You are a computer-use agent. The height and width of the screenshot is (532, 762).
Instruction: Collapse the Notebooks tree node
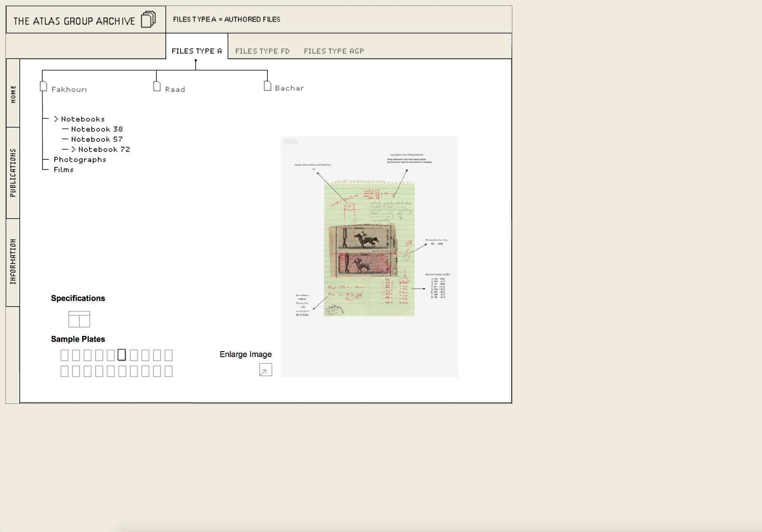point(79,119)
